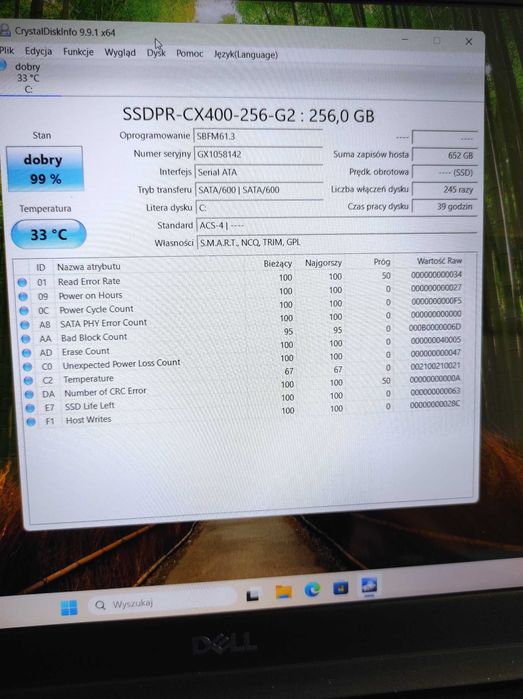Click the Tryb transferu field SATA/600
Image resolution: width=523 pixels, height=699 pixels.
(x=259, y=190)
